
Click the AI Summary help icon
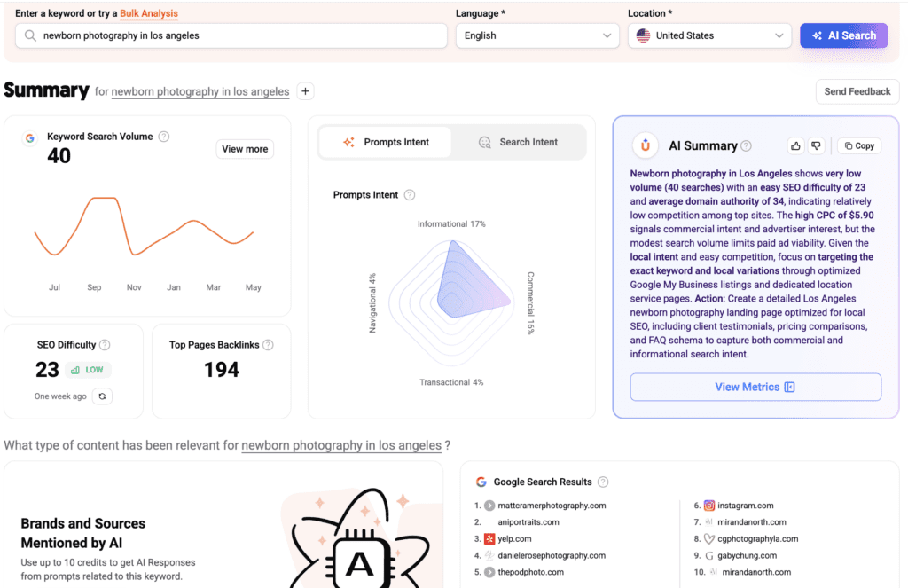tap(747, 146)
